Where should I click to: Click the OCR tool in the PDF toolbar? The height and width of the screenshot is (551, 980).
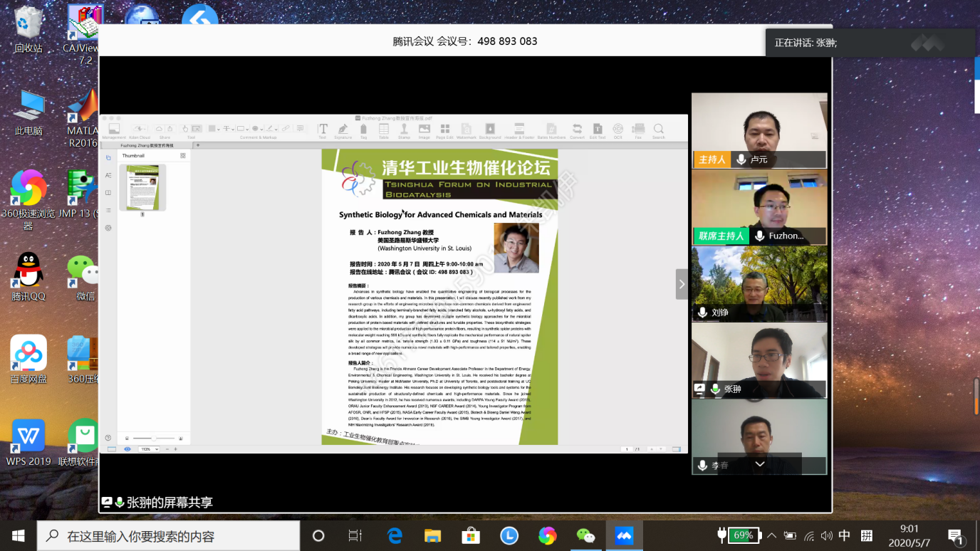click(x=618, y=131)
